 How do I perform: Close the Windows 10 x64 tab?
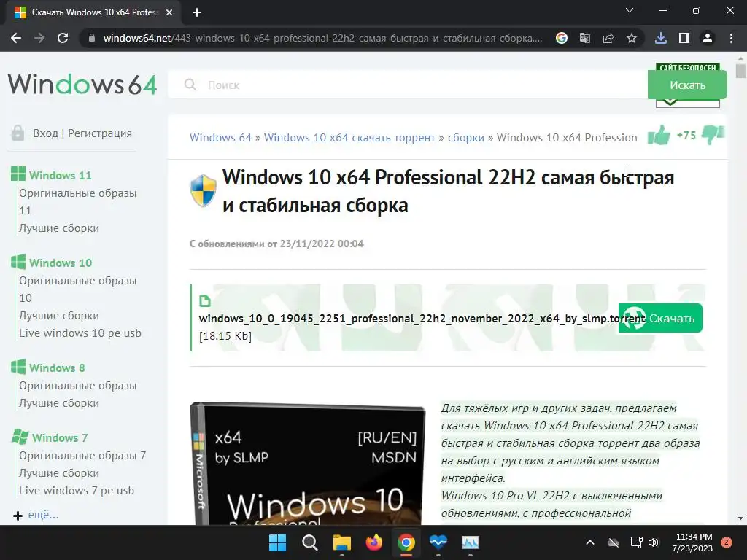pyautogui.click(x=169, y=12)
